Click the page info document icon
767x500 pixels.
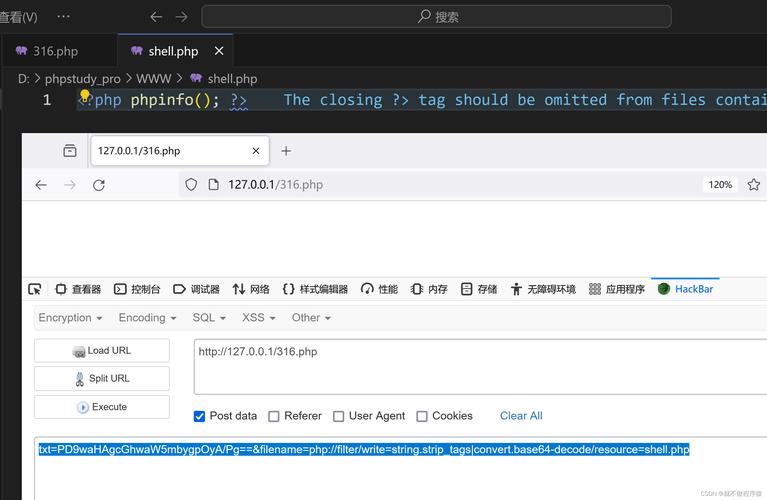click(x=213, y=184)
